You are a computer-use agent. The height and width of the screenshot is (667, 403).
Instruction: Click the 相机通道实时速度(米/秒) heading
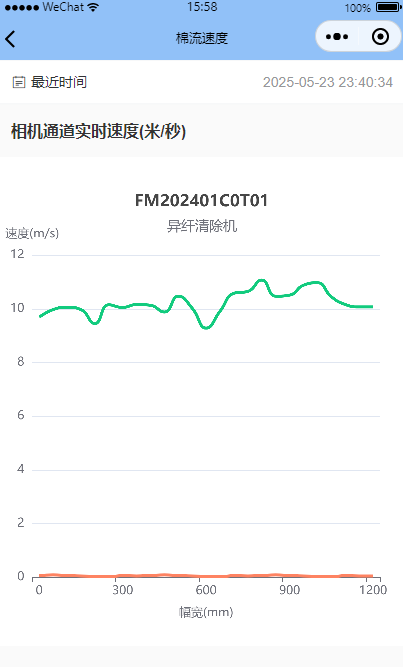point(98,131)
